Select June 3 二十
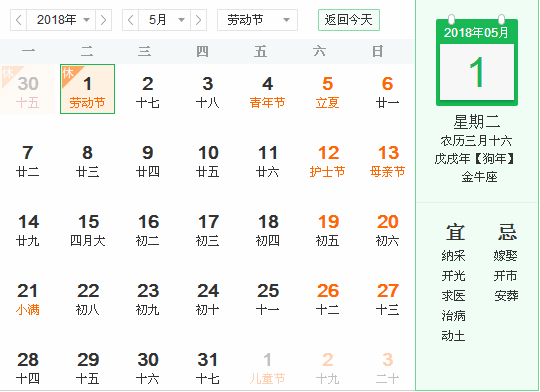 387,368
